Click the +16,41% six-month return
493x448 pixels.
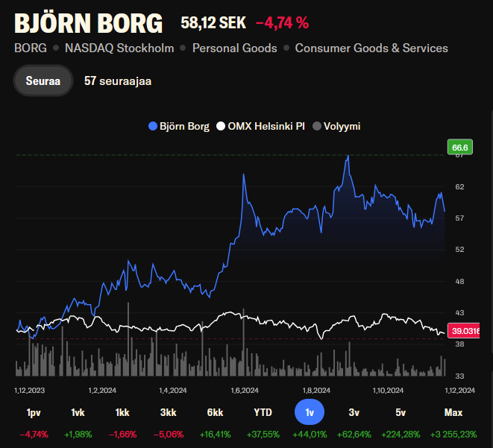[x=216, y=435]
